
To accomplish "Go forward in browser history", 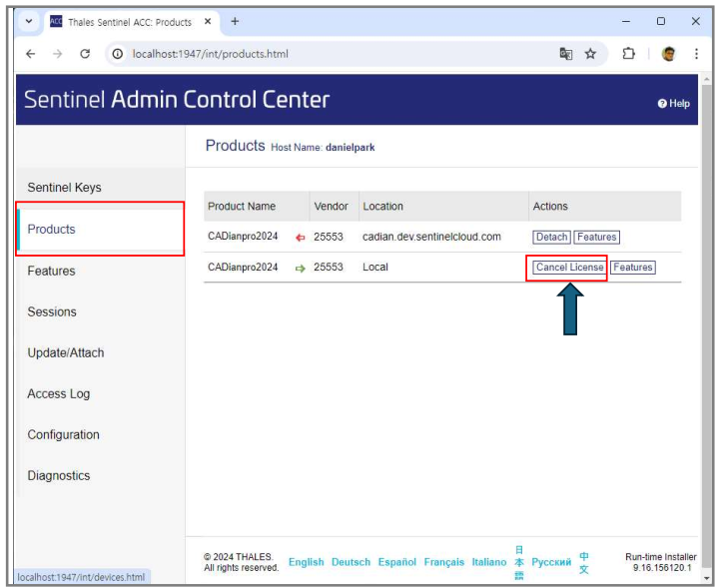I will click(x=57, y=54).
